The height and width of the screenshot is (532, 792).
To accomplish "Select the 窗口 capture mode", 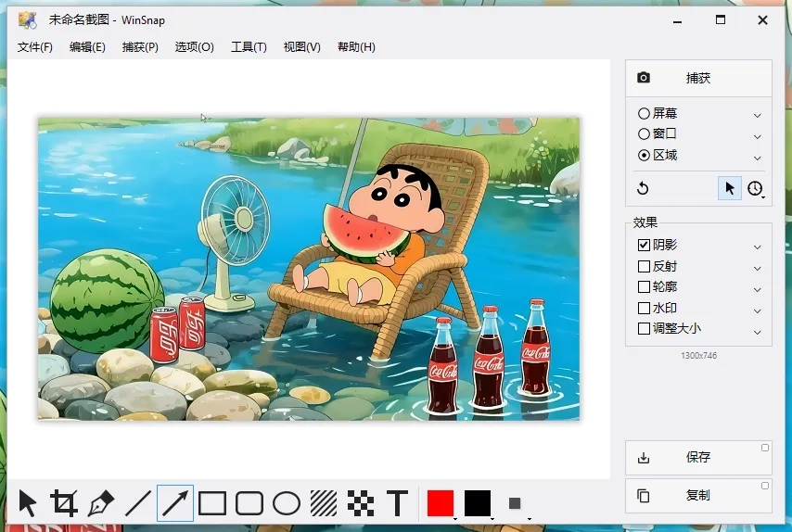I will [x=658, y=133].
